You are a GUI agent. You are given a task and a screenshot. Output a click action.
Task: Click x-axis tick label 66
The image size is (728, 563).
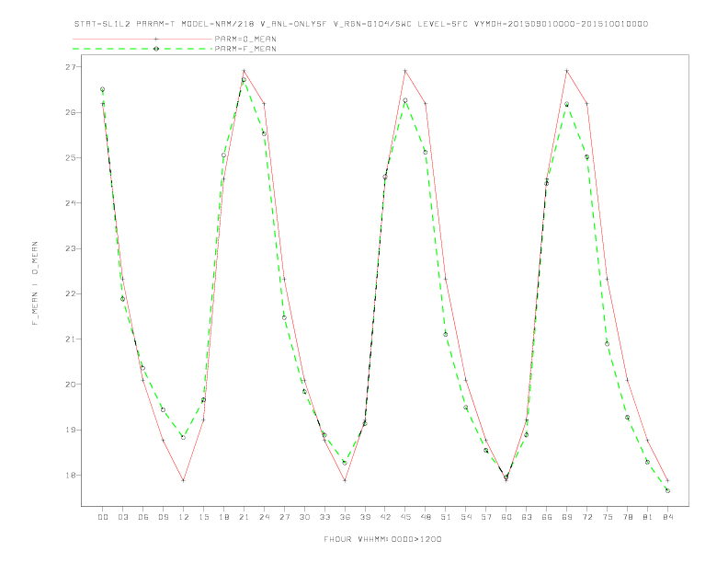point(547,517)
